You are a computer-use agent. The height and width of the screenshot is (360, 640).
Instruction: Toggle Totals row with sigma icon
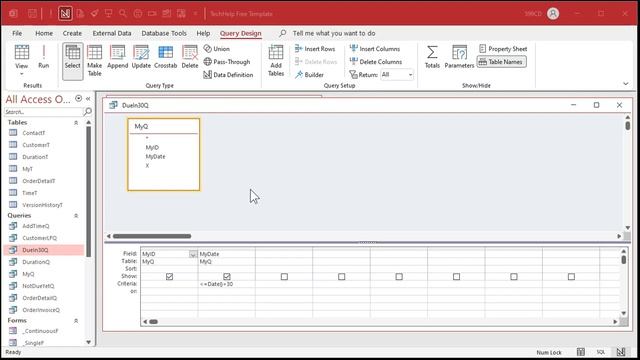(x=432, y=57)
